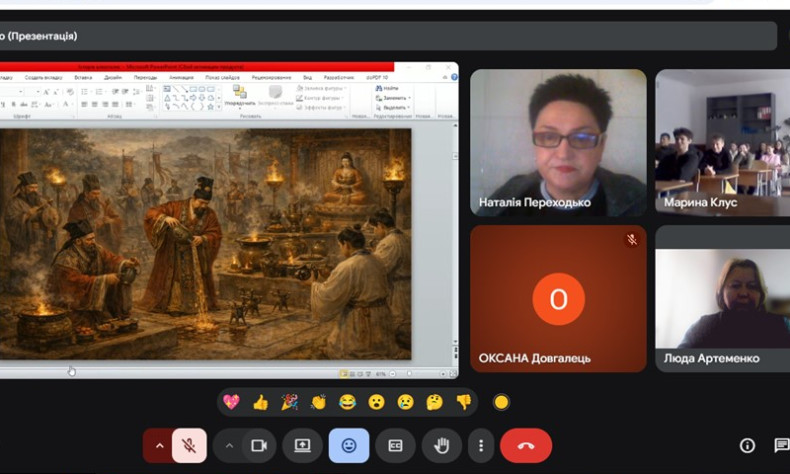Open the Анимация ribbon tab
The image size is (790, 474).
(181, 78)
